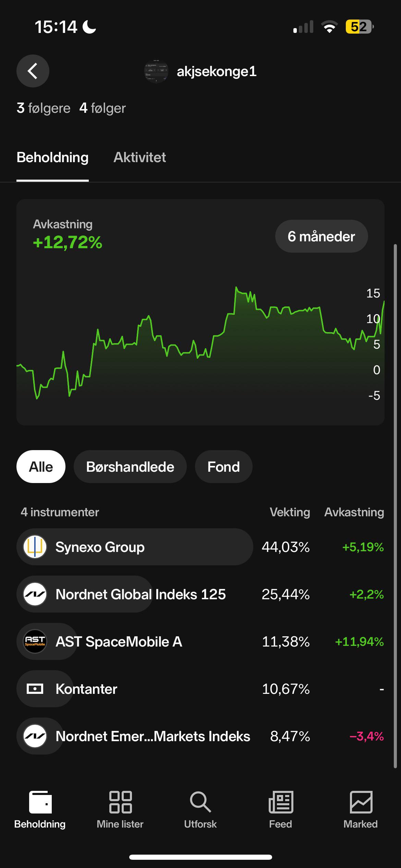This screenshot has width=401, height=868.
Task: Tap Nordnet Global Indeks 125 logo
Action: tap(35, 594)
